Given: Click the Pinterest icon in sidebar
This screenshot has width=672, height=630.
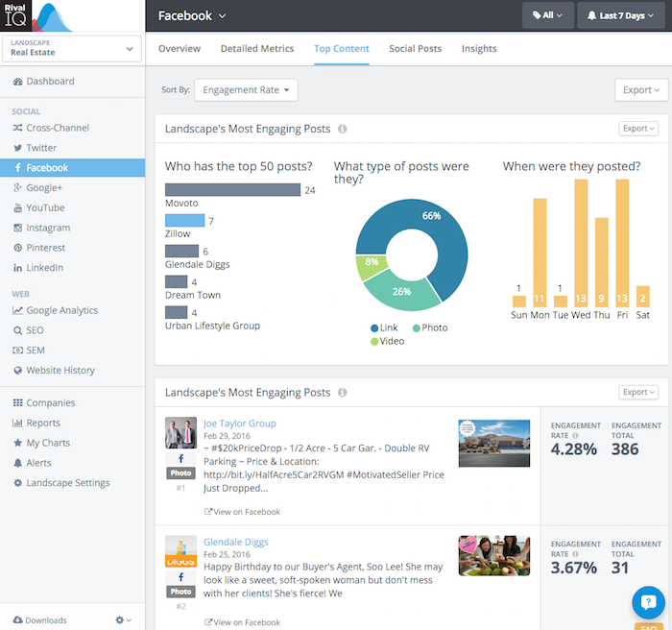Looking at the screenshot, I should (x=17, y=248).
